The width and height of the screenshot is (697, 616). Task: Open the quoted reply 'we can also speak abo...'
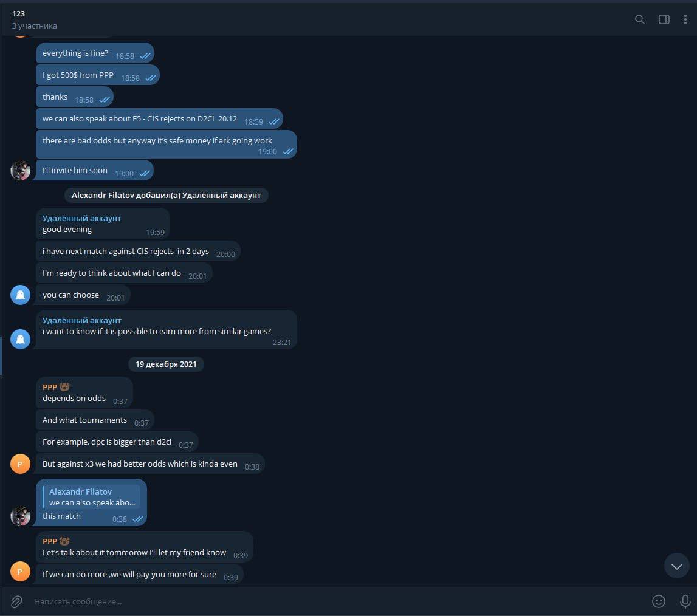tap(92, 497)
